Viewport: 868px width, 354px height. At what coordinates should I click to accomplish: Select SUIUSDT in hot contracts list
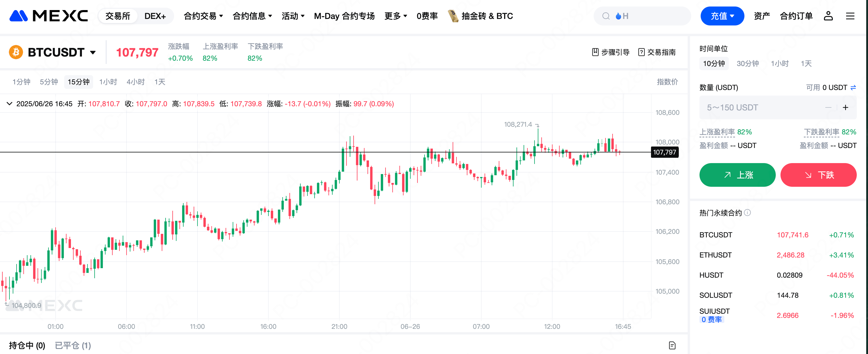click(x=778, y=315)
